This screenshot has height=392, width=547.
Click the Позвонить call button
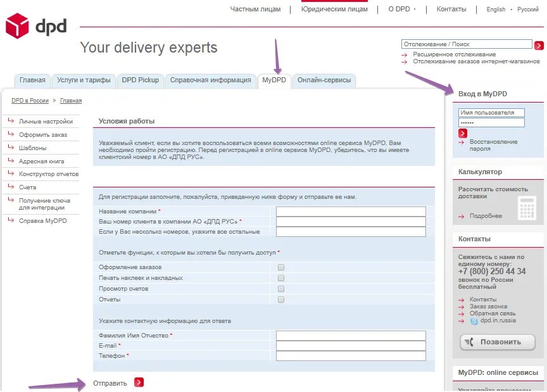point(498,342)
